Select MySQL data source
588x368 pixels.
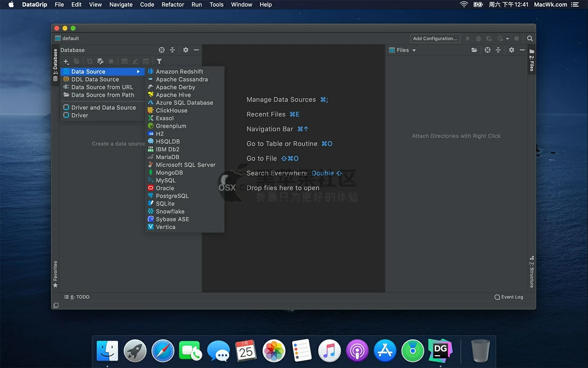click(185, 180)
